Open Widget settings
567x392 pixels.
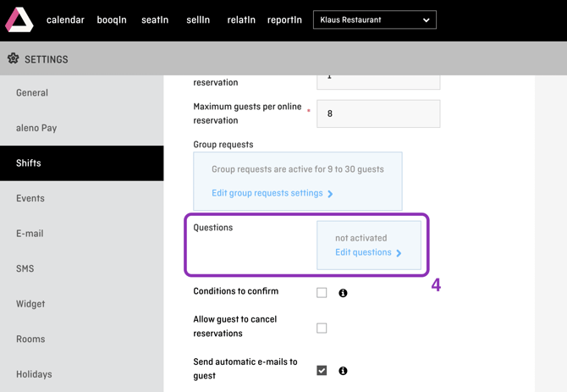click(x=82, y=304)
